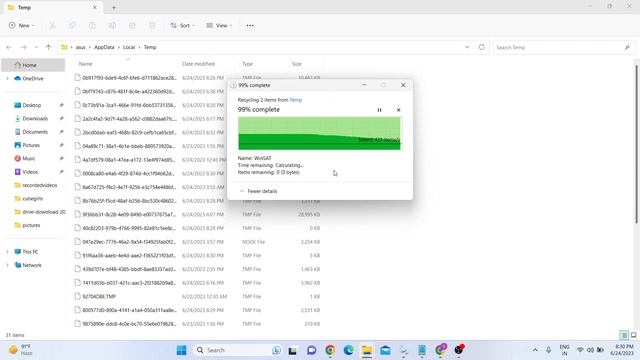
Task: Click the Paste icon in toolbar
Action: [x=92, y=26]
